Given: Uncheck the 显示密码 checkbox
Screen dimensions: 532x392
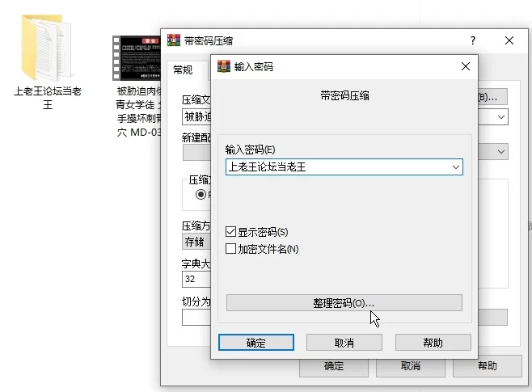Looking at the screenshot, I should pyautogui.click(x=231, y=232).
